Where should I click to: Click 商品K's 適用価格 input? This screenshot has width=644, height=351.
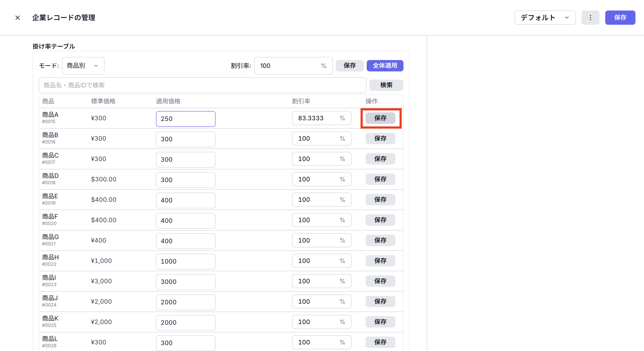186,323
